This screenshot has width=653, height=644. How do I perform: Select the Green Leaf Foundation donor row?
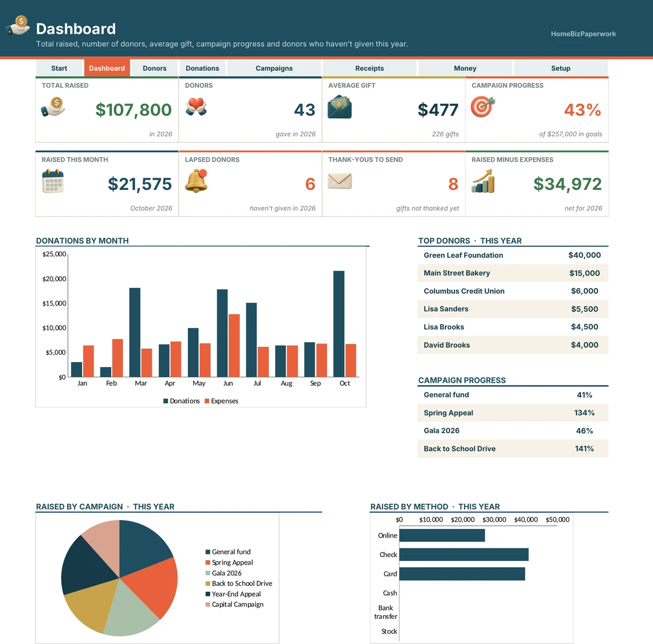pyautogui.click(x=513, y=255)
